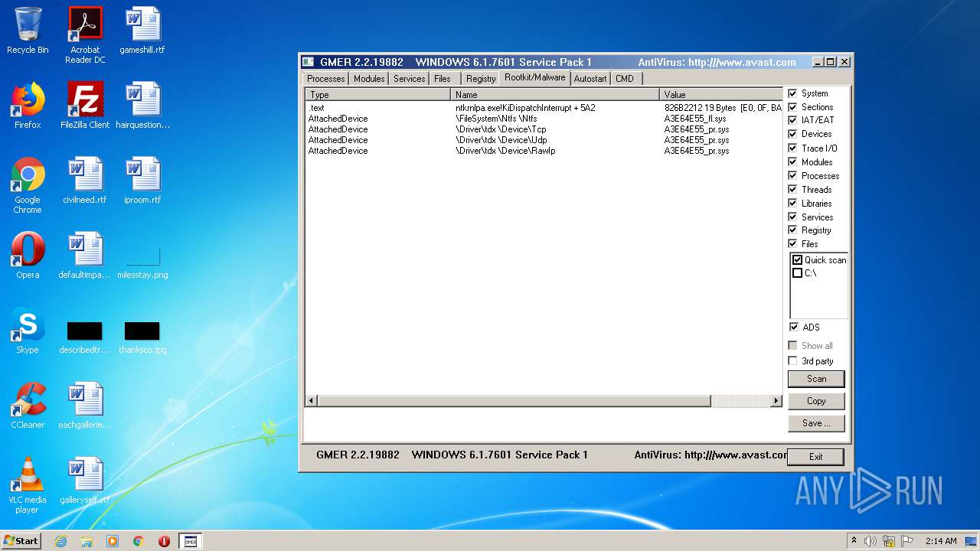The image size is (980, 551).
Task: Toggle the Libraries checkbox
Action: (792, 204)
